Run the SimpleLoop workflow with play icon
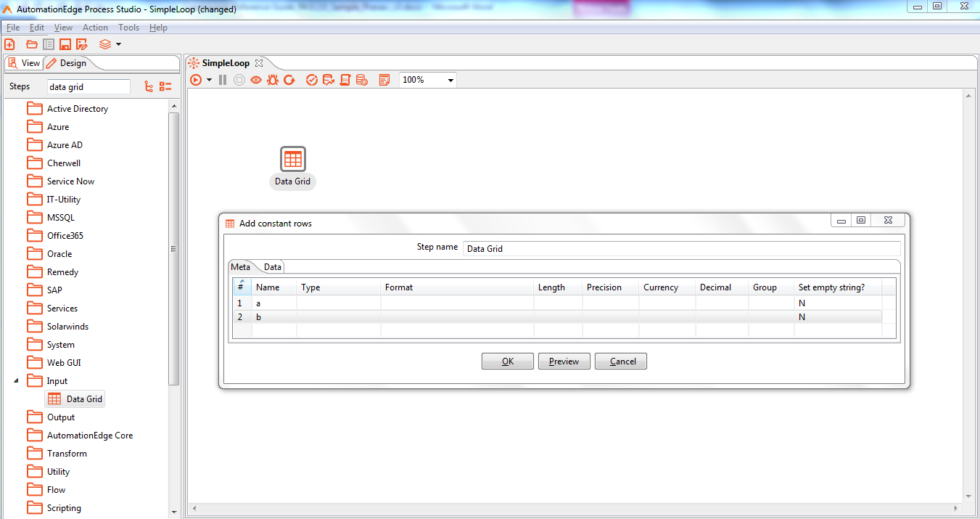 coord(196,80)
